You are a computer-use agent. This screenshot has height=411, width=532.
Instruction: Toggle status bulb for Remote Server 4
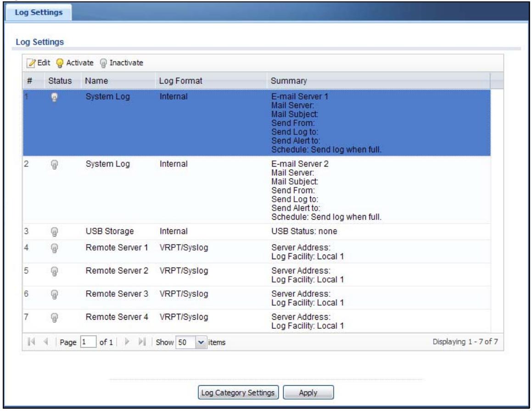(x=54, y=318)
